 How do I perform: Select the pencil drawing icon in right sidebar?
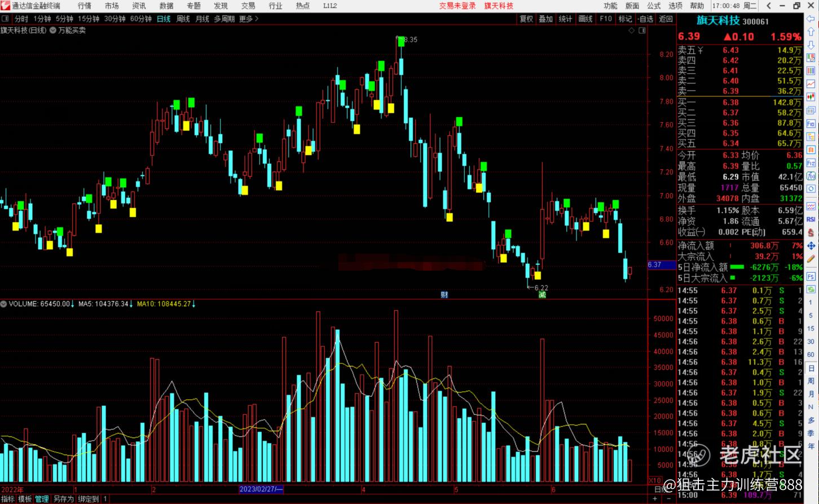click(x=811, y=258)
